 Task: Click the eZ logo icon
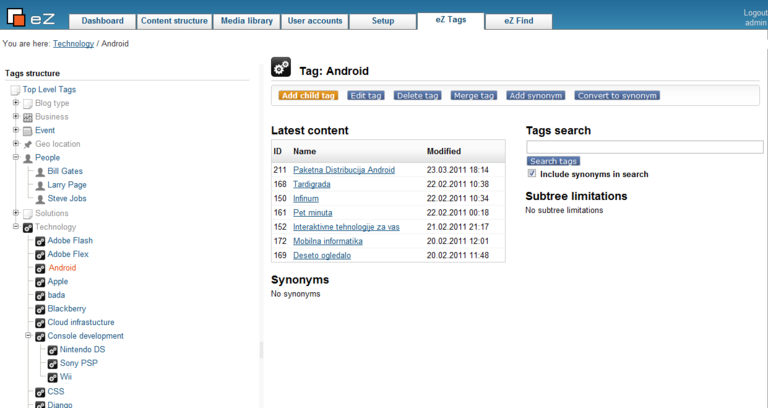[16, 17]
